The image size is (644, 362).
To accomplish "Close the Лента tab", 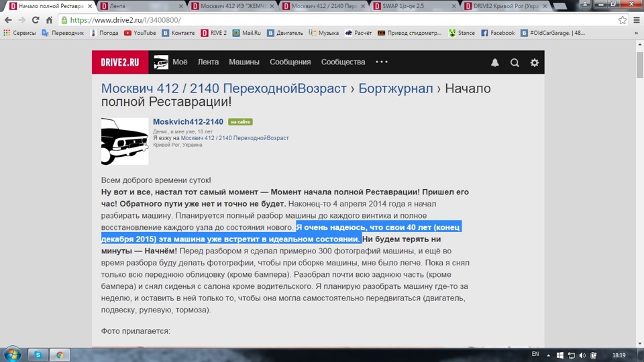I will 181,6.
